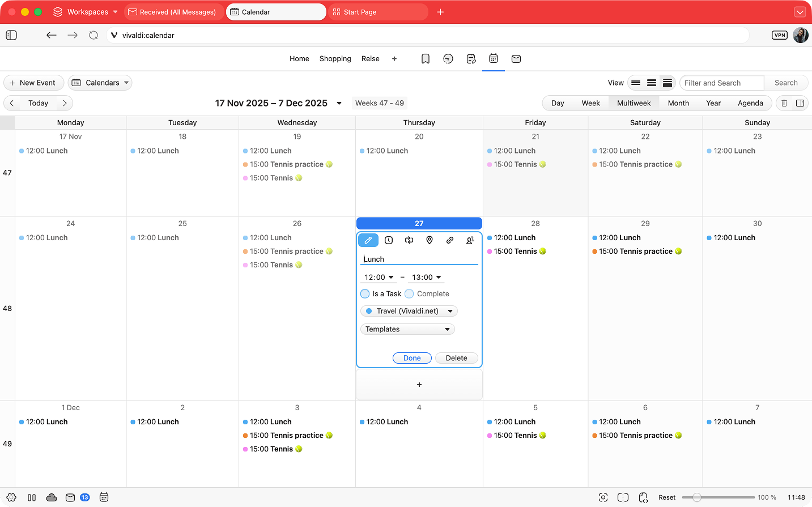Click the Done button
812x507 pixels.
coord(412,358)
